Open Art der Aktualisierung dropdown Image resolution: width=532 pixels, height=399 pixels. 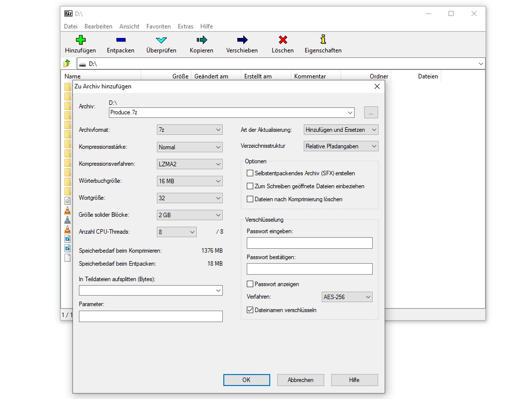tap(341, 130)
